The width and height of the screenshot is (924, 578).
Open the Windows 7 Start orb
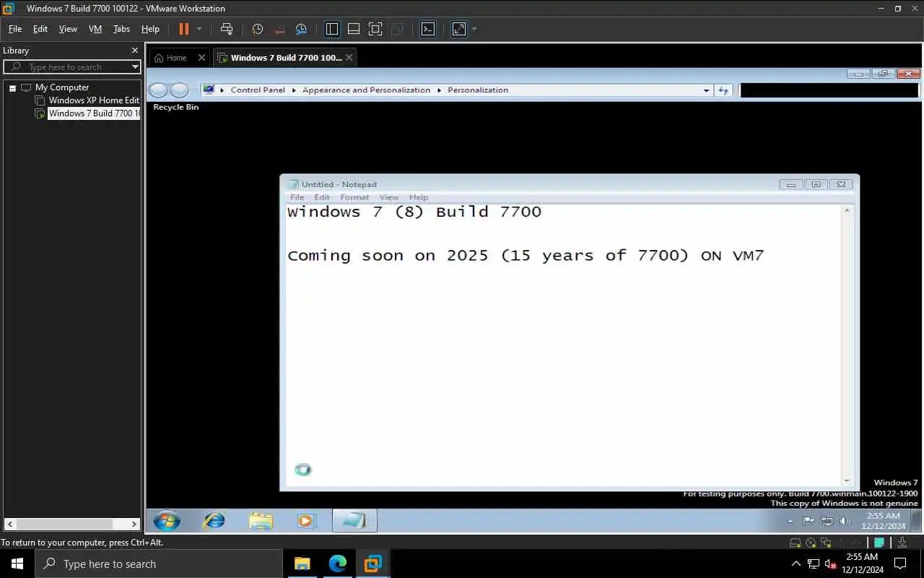(167, 520)
